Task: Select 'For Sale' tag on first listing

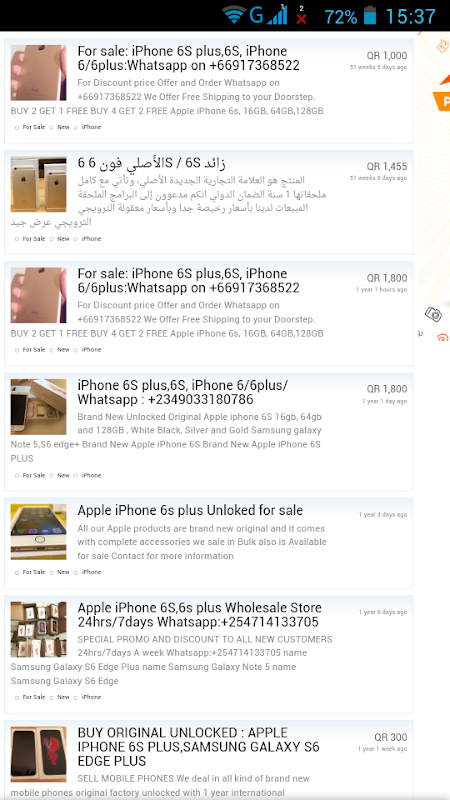Action: 30,127
